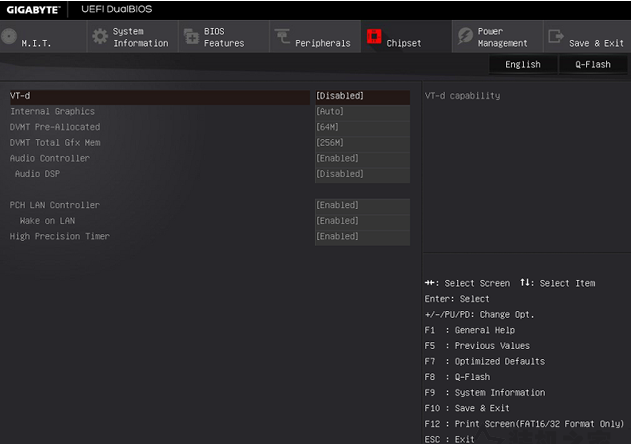Click the Peripherals tab icon
The image size is (631, 445).
coord(281,37)
